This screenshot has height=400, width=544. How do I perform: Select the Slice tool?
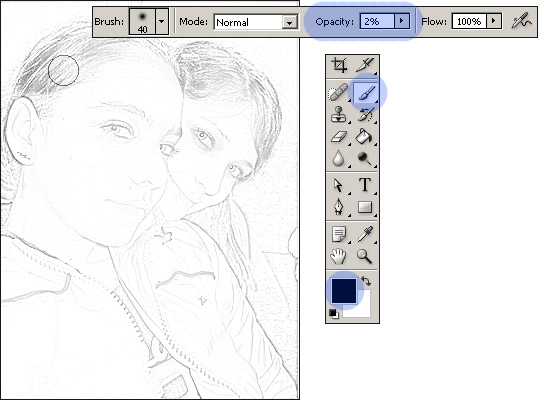point(365,65)
